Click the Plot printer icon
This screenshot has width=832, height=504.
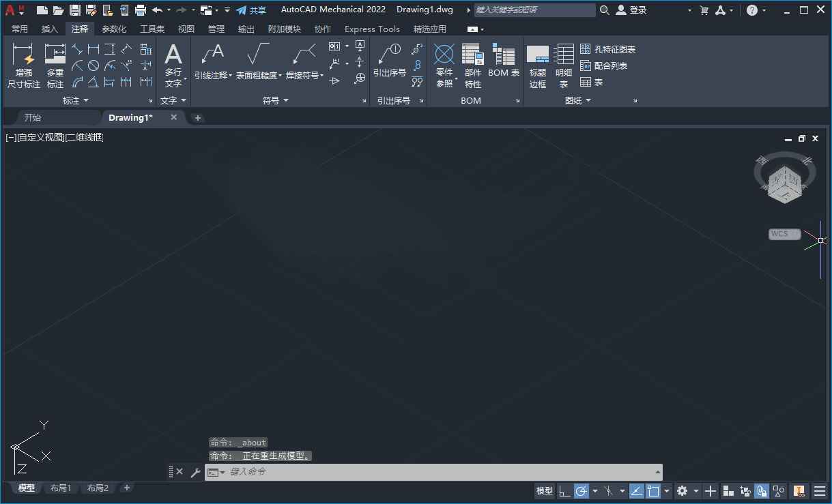click(x=141, y=10)
